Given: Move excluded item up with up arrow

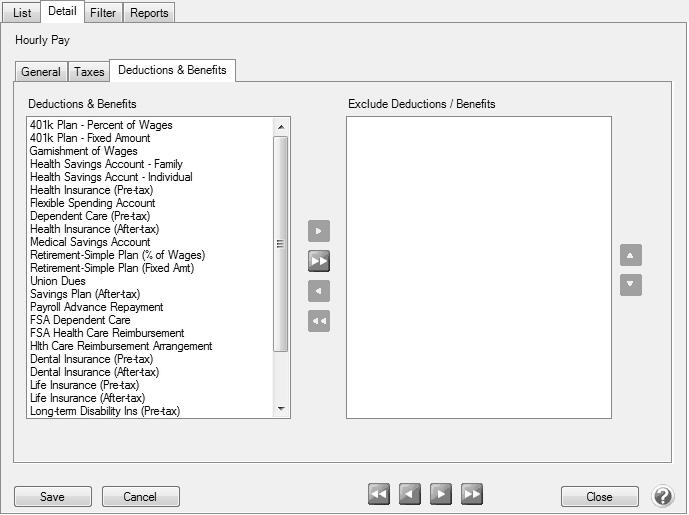Looking at the screenshot, I should click(x=630, y=255).
